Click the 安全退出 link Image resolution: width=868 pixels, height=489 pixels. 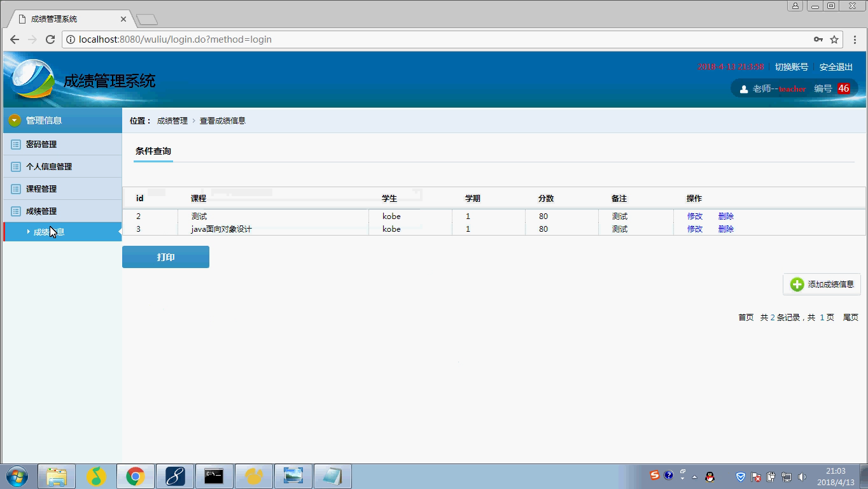[836, 67]
